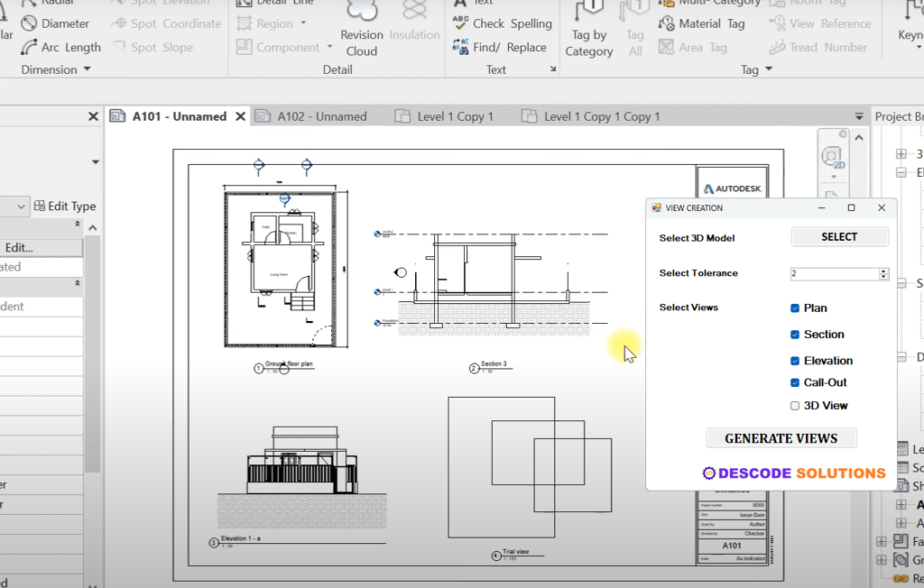This screenshot has width=924, height=588.
Task: Click the GENERATE VIEWS button
Action: click(x=781, y=438)
